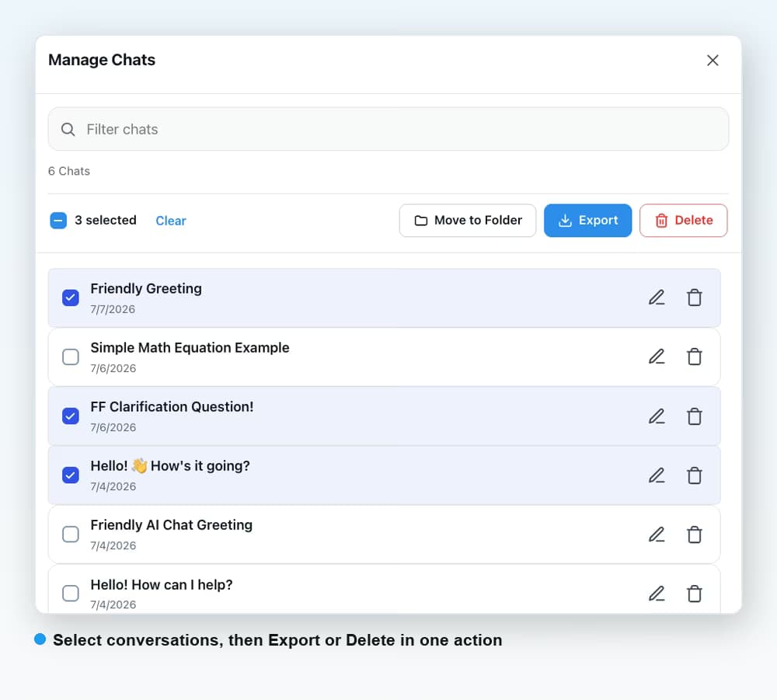The width and height of the screenshot is (777, 700).
Task: Rename the Hello! How's it going? chat
Action: [657, 475]
